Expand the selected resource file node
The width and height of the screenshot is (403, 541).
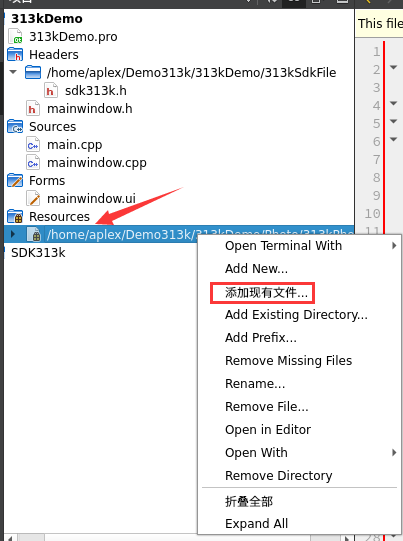13,234
